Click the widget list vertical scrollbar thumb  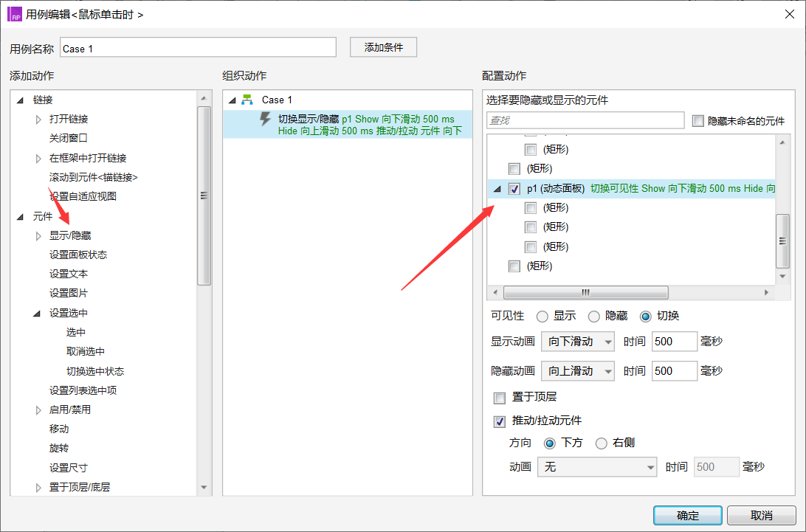coord(782,241)
